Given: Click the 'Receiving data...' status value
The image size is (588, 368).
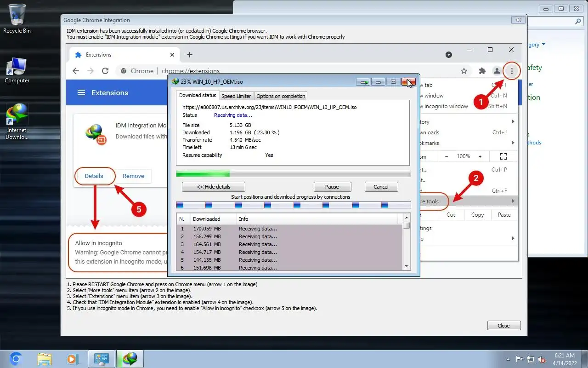Looking at the screenshot, I should [x=233, y=115].
